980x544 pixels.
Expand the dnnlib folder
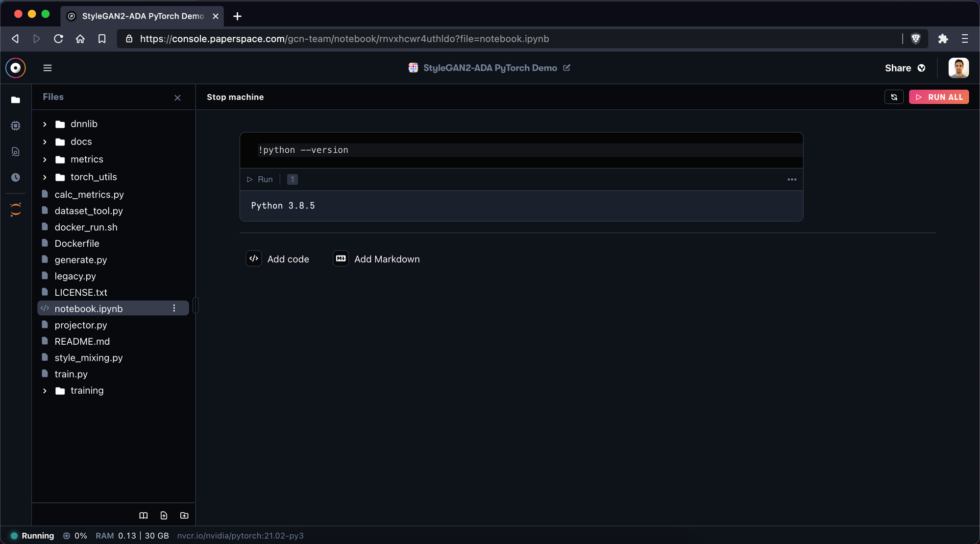click(45, 124)
